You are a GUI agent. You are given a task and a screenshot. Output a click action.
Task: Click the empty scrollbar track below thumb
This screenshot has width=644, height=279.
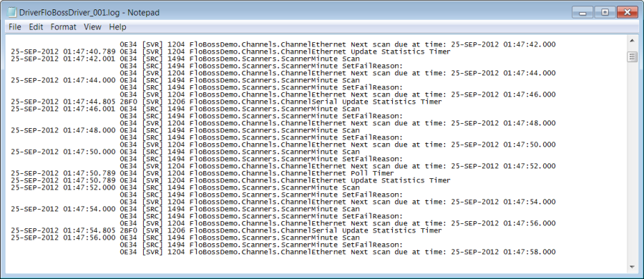632,162
